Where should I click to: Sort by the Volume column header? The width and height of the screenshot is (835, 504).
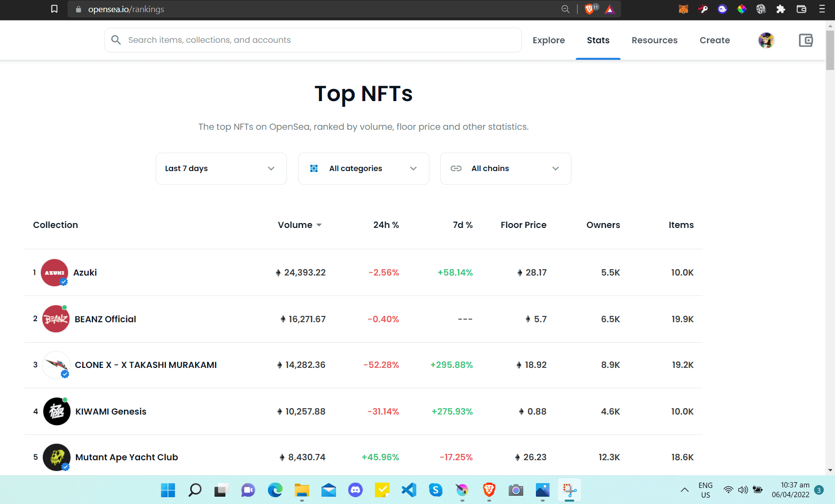[x=300, y=225]
